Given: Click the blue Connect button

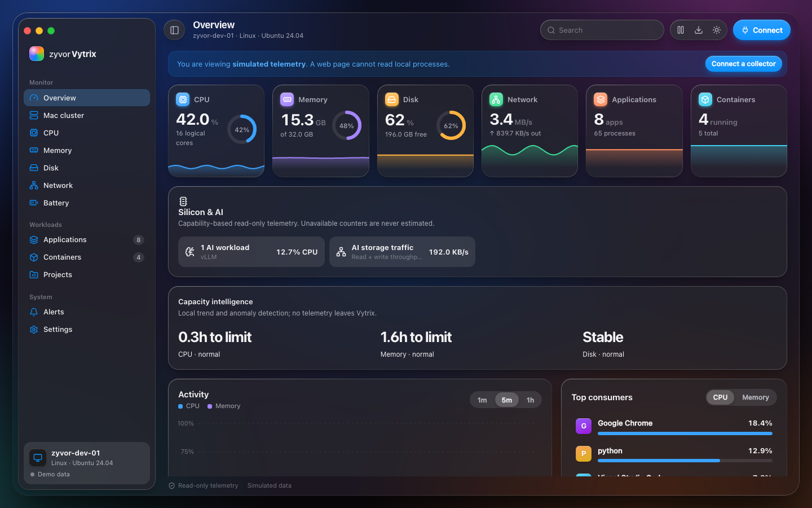Looking at the screenshot, I should [x=762, y=30].
